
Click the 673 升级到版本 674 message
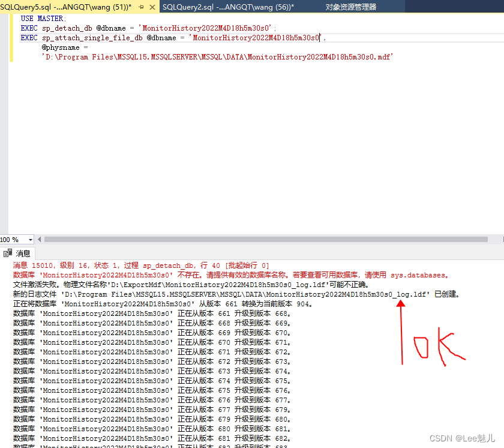152,371
